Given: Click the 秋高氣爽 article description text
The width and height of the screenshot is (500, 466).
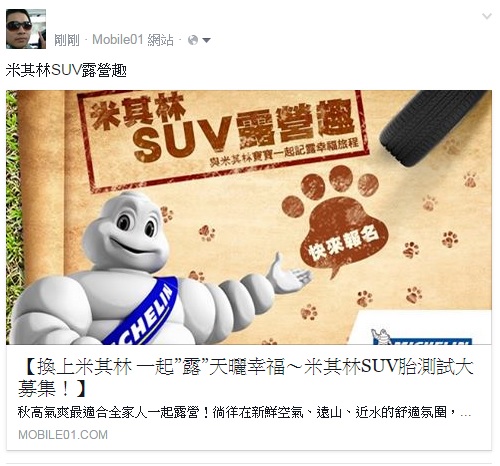Looking at the screenshot, I should (244, 413).
